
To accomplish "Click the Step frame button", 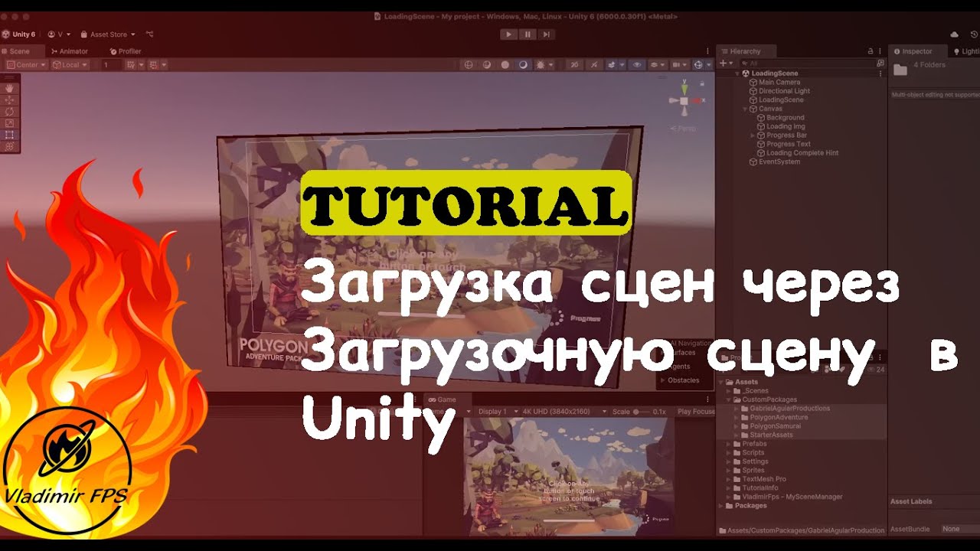I will click(545, 34).
